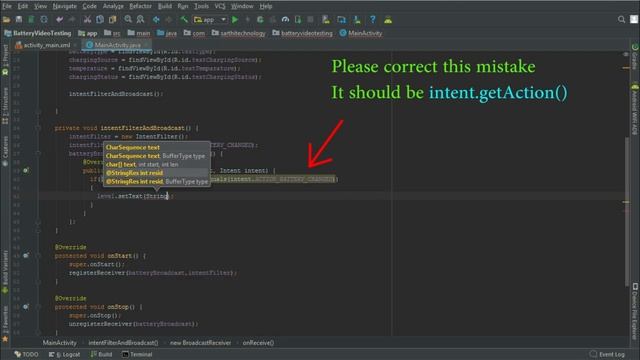Click BatteryVideoTesting in navigation breadcrumb
The width and height of the screenshot is (640, 360).
[x=38, y=33]
